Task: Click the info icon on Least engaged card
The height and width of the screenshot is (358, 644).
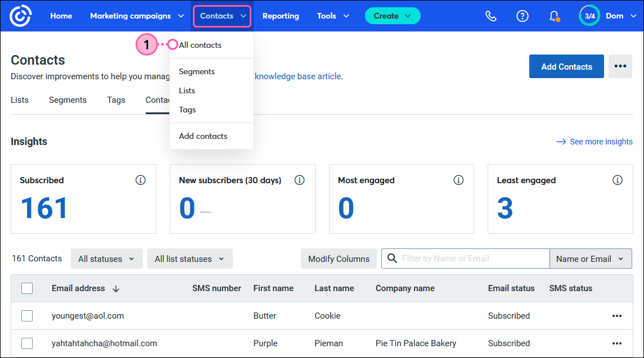Action: (x=618, y=180)
